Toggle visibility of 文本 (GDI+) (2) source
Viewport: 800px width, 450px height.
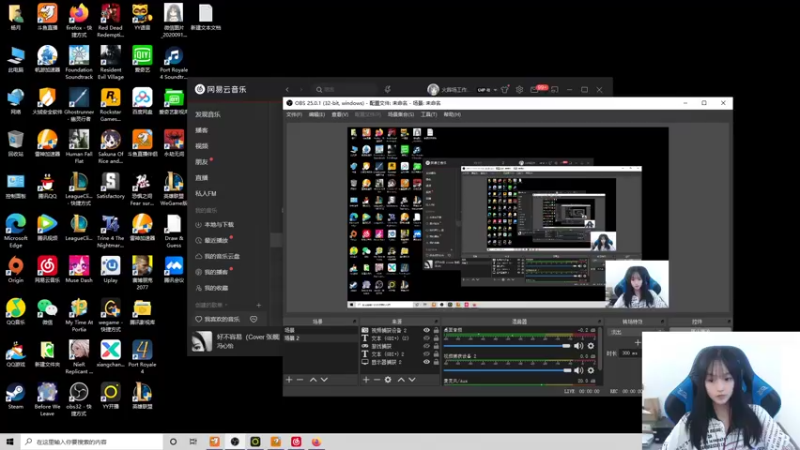[427, 338]
